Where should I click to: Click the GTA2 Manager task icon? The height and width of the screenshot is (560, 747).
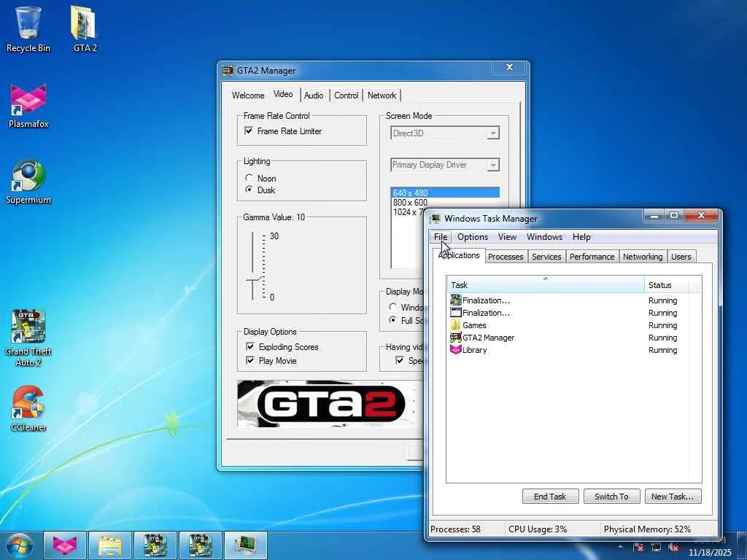click(x=455, y=337)
